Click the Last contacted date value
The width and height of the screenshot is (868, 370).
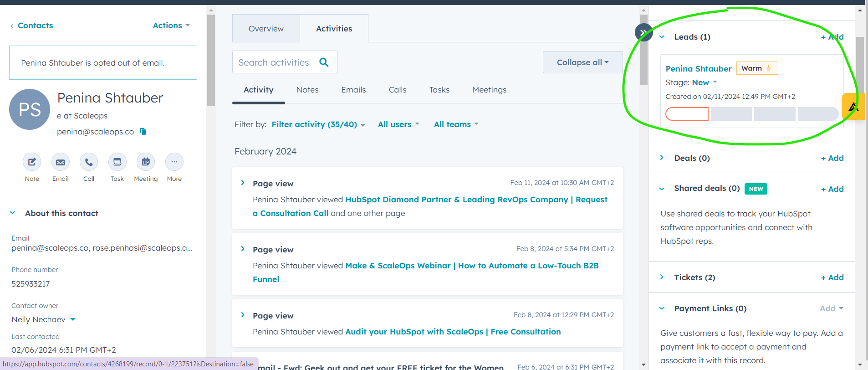(x=64, y=350)
